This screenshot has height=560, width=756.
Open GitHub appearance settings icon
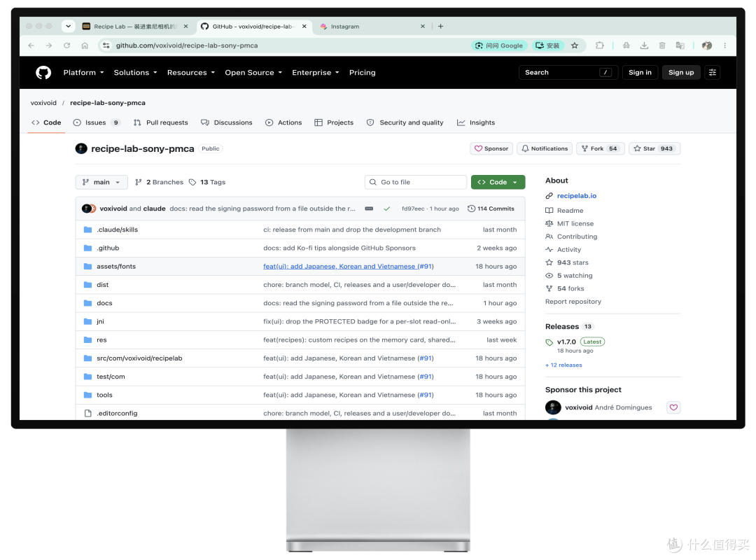(x=712, y=72)
